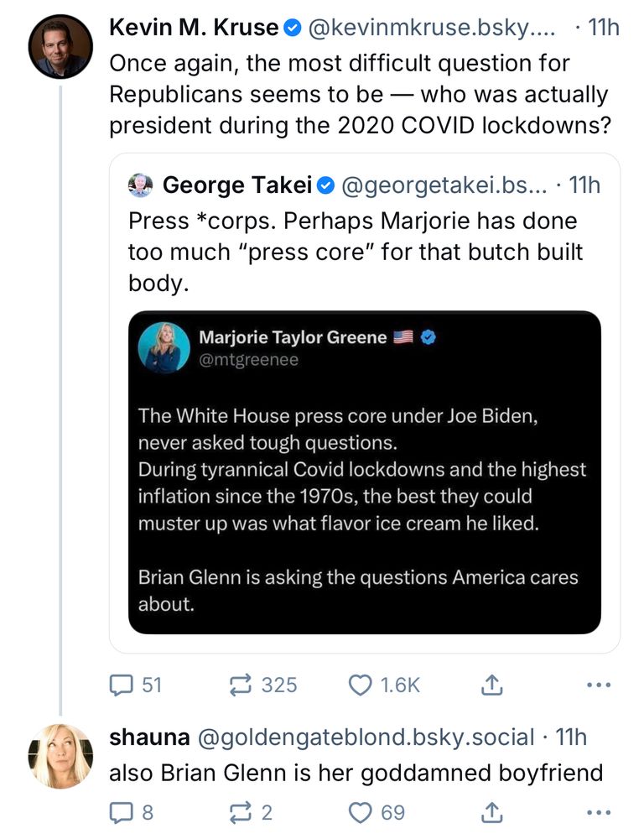Click the George Takei name in quote

(x=236, y=185)
